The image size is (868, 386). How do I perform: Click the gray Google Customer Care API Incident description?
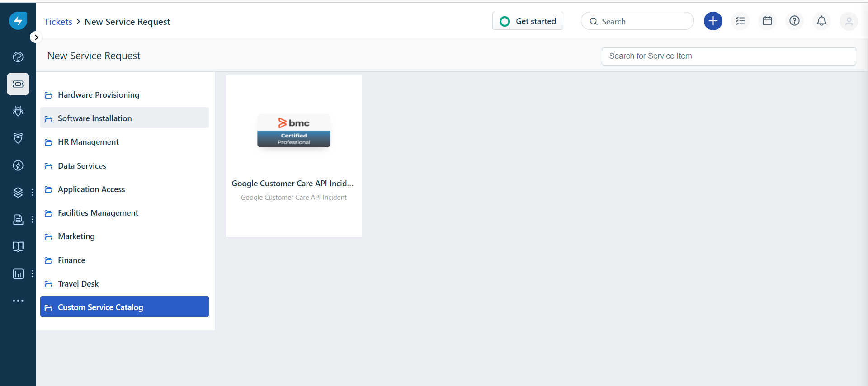(294, 198)
